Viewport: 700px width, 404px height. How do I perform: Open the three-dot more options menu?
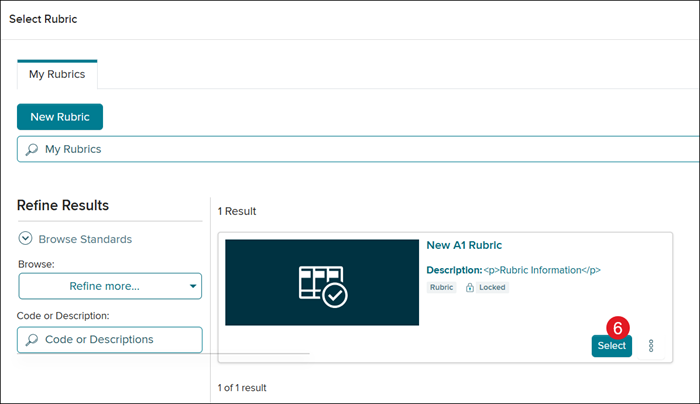(x=651, y=345)
